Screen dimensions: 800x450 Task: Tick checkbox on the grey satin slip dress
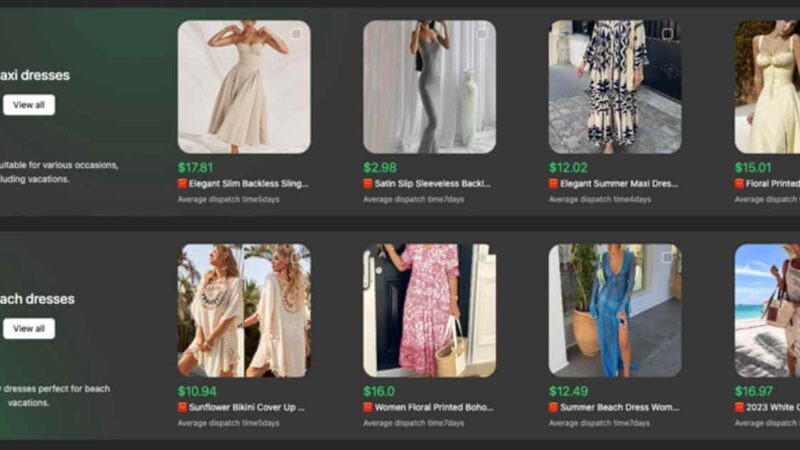(x=481, y=34)
